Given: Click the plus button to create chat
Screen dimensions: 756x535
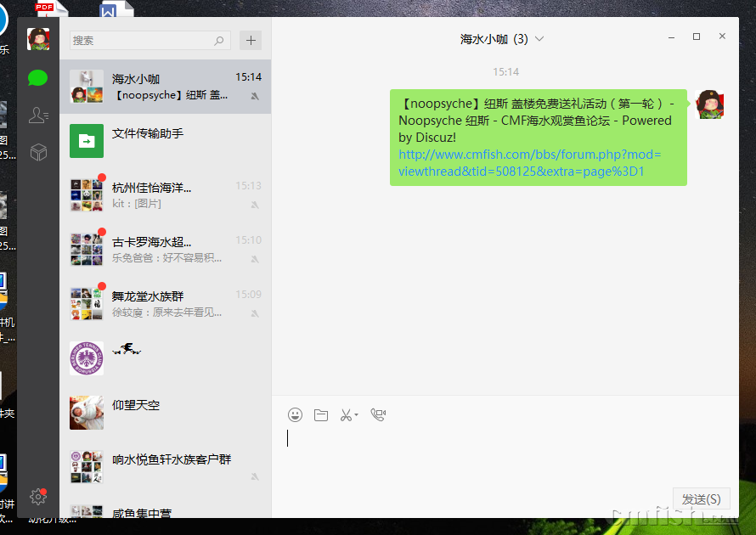Looking at the screenshot, I should [x=250, y=40].
